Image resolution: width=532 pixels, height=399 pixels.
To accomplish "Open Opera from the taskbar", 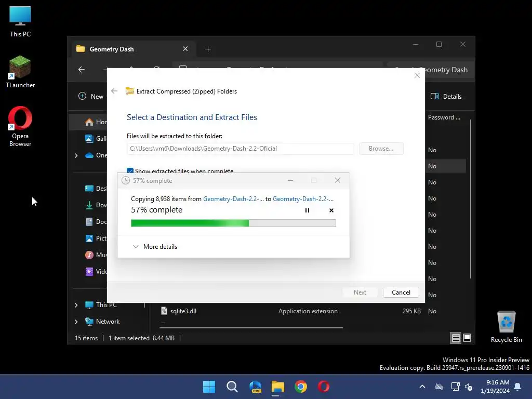I will pyautogui.click(x=324, y=387).
